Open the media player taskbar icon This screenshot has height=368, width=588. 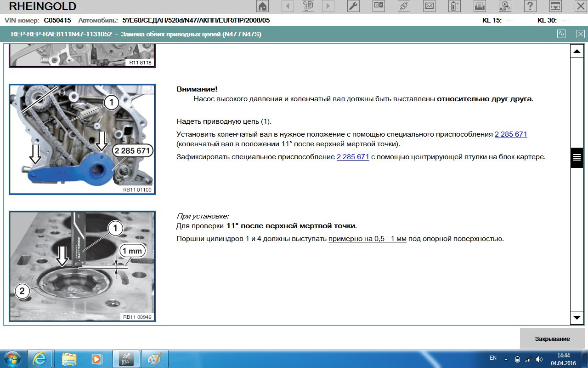pos(97,359)
